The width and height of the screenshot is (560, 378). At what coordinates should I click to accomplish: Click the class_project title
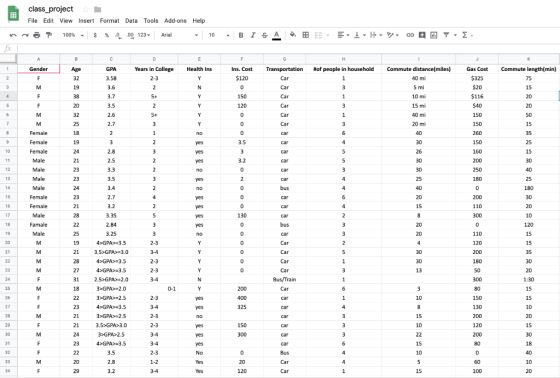pos(51,9)
